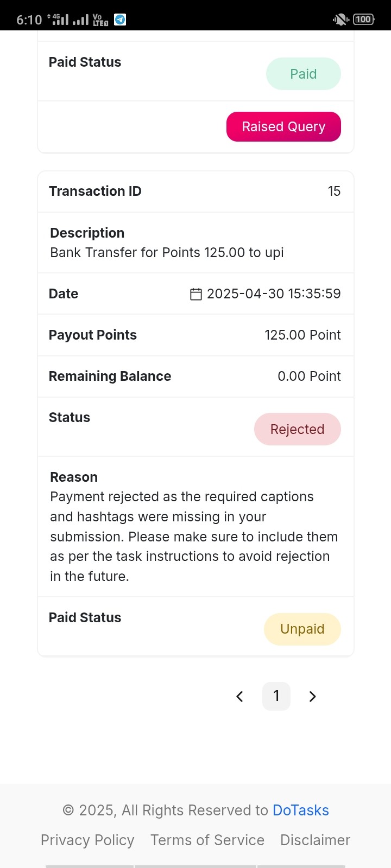
Task: Click the 125.00 Point payout value
Action: click(x=302, y=335)
